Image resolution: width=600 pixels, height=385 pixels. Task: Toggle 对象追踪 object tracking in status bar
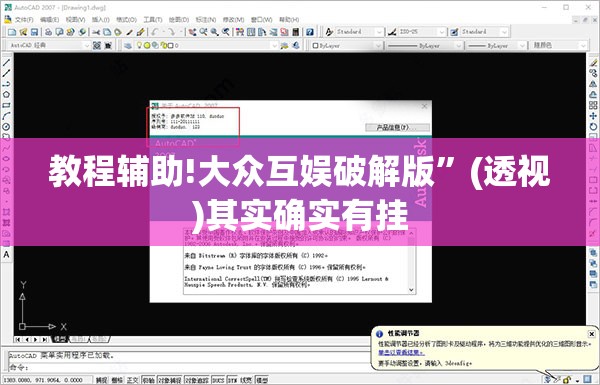(197, 380)
